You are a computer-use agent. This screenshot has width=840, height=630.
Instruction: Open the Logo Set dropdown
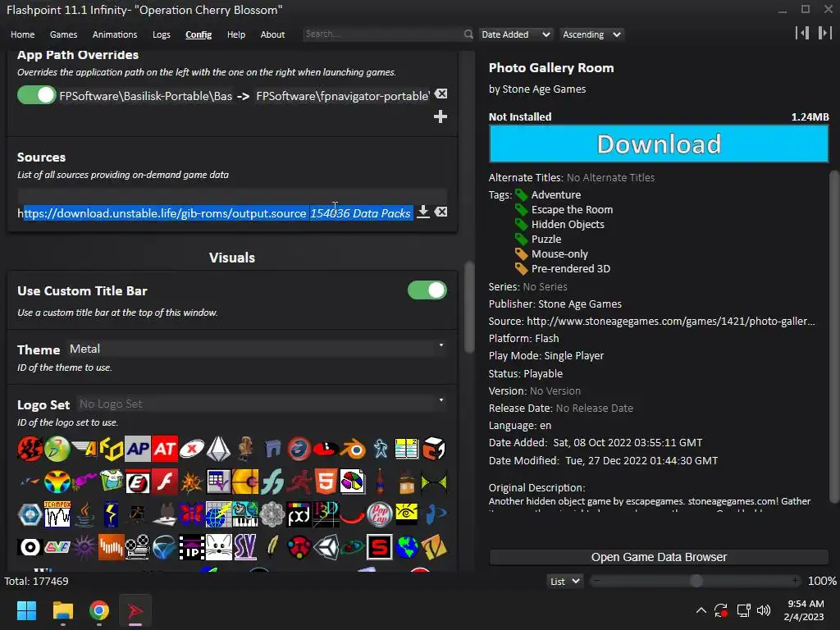pos(262,404)
